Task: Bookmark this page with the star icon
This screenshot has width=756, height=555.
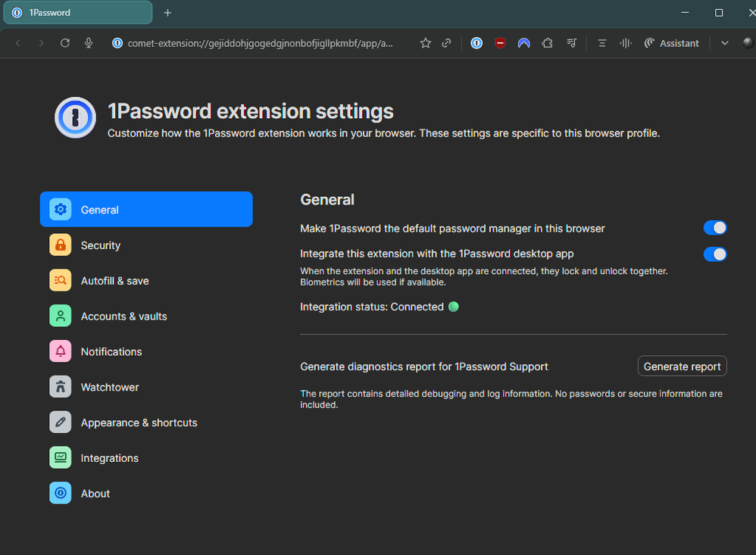Action: (x=426, y=43)
